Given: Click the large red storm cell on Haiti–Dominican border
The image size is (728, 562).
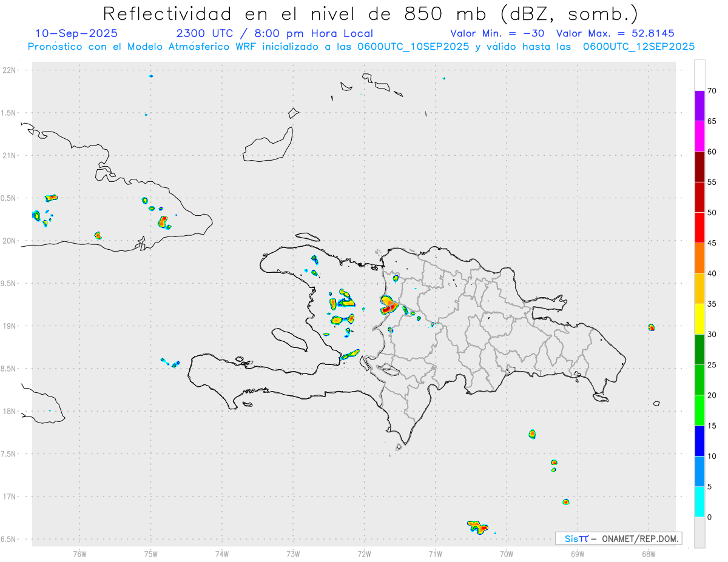Looking at the screenshot, I should coord(388,304).
